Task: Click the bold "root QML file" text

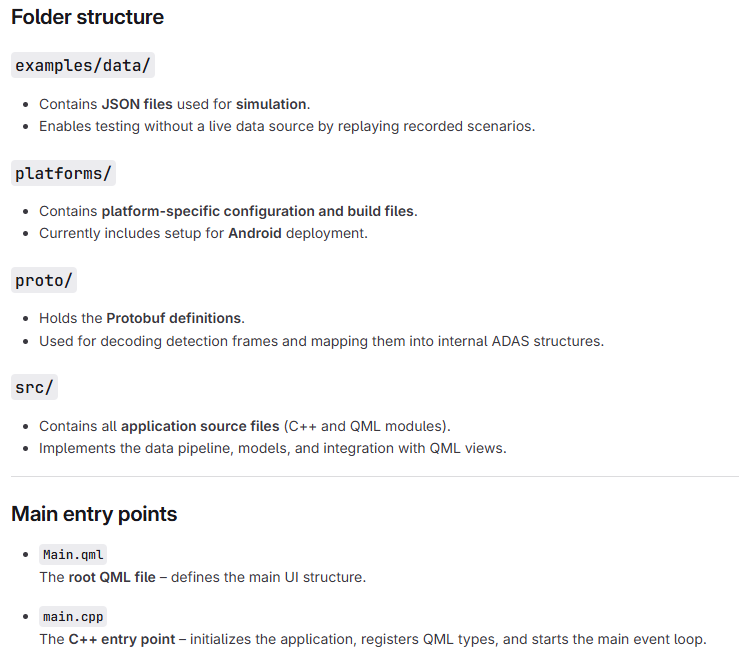Action: (x=112, y=577)
